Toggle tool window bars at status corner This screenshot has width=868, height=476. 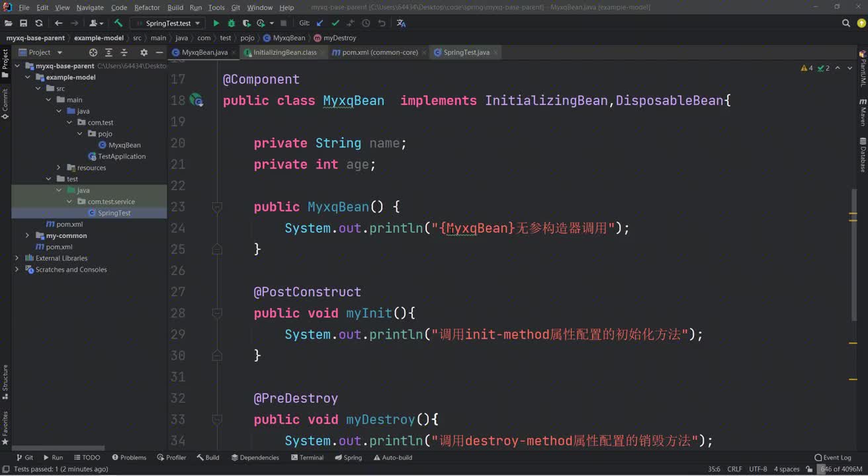pyautogui.click(x=5, y=469)
